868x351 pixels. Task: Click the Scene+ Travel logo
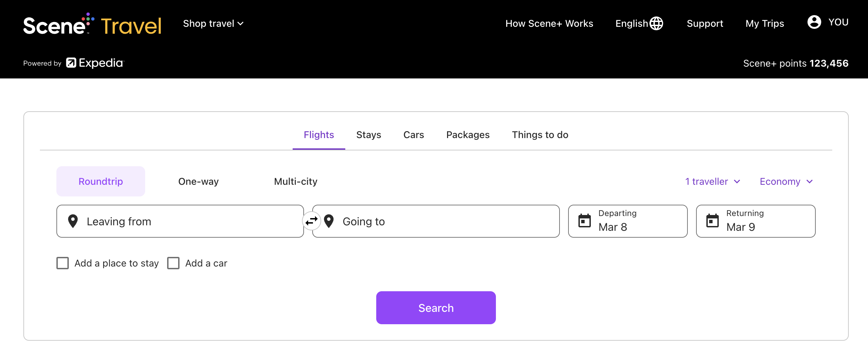92,25
